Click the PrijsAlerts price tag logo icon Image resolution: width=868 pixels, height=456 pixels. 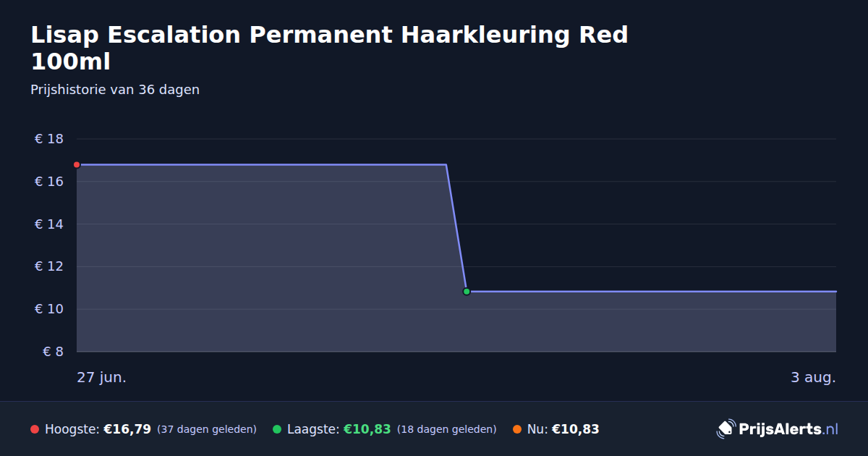(726, 429)
